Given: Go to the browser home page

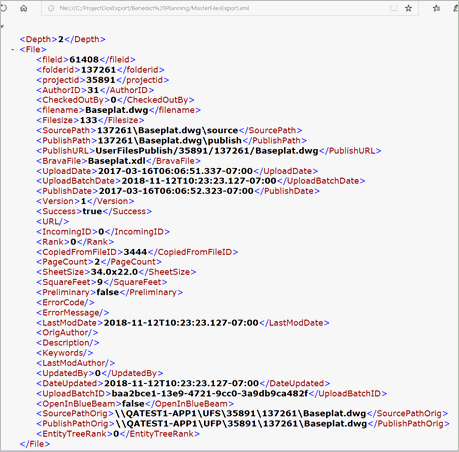Looking at the screenshot, I should [x=24, y=8].
